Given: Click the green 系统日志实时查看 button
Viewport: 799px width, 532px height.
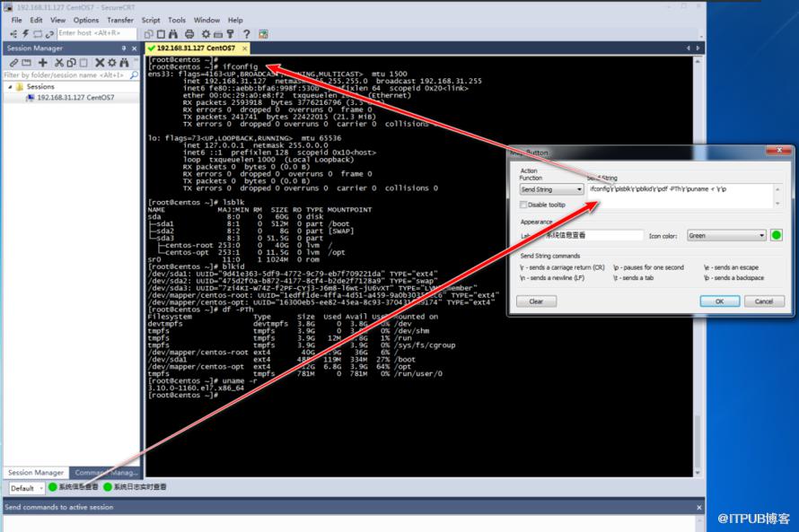Looking at the screenshot, I should [135, 487].
